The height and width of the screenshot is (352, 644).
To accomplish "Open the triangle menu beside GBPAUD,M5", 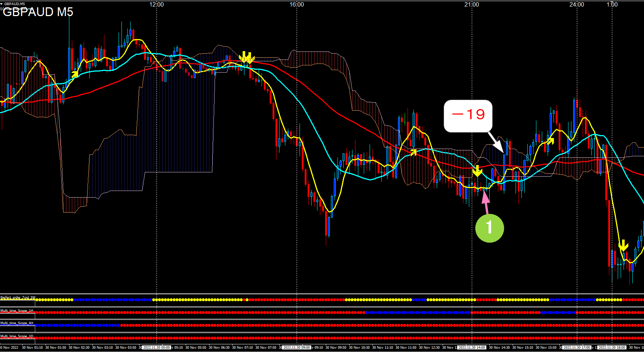I will [2, 4].
